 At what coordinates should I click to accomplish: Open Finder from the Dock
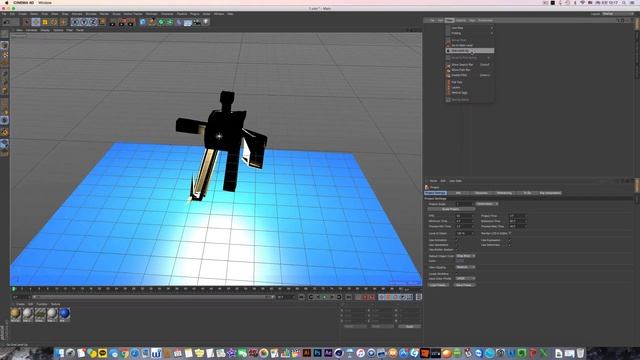(x=60, y=353)
